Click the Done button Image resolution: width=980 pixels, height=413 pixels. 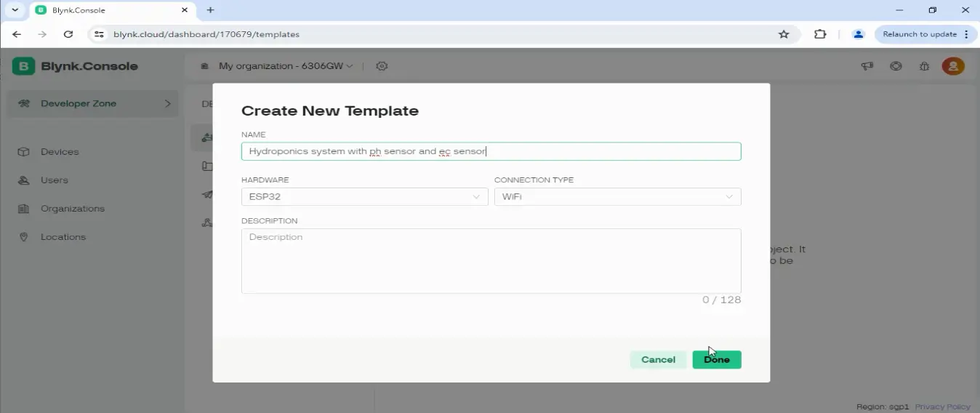click(717, 360)
